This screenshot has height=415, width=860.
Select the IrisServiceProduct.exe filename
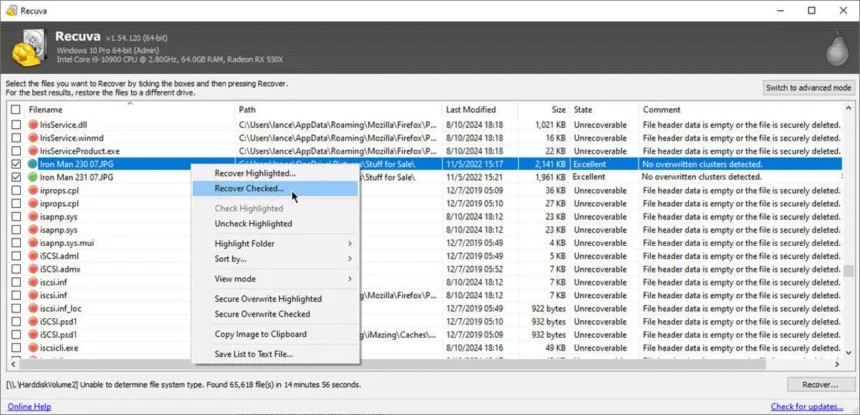(80, 151)
